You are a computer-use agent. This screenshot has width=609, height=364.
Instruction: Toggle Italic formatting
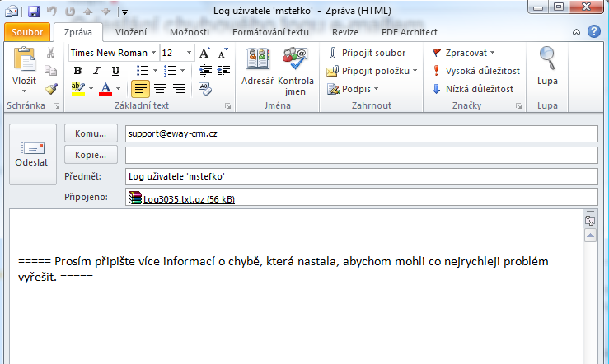[96, 71]
